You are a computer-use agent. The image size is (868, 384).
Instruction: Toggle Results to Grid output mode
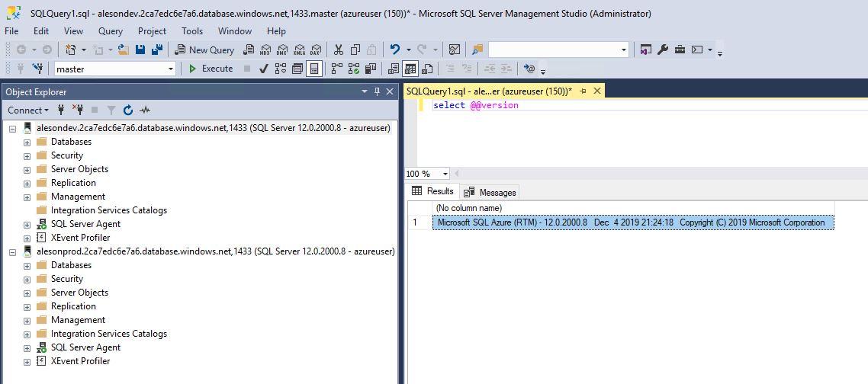pos(410,69)
